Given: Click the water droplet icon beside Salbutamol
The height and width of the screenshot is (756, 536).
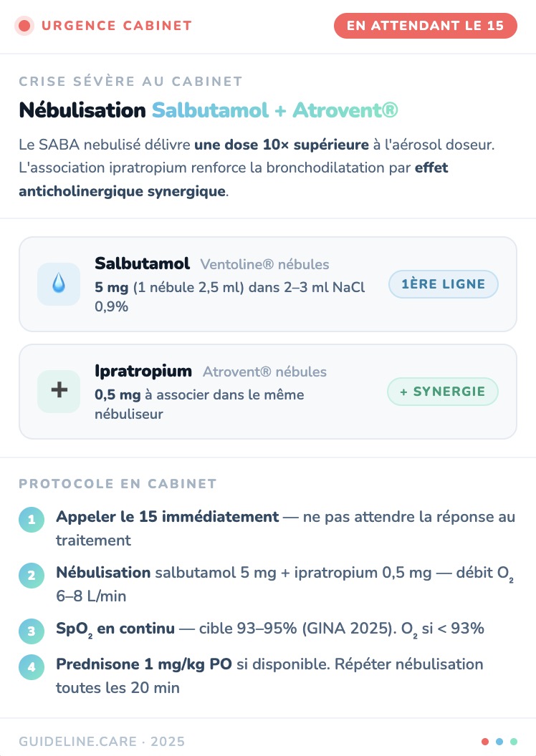Looking at the screenshot, I should tap(59, 284).
